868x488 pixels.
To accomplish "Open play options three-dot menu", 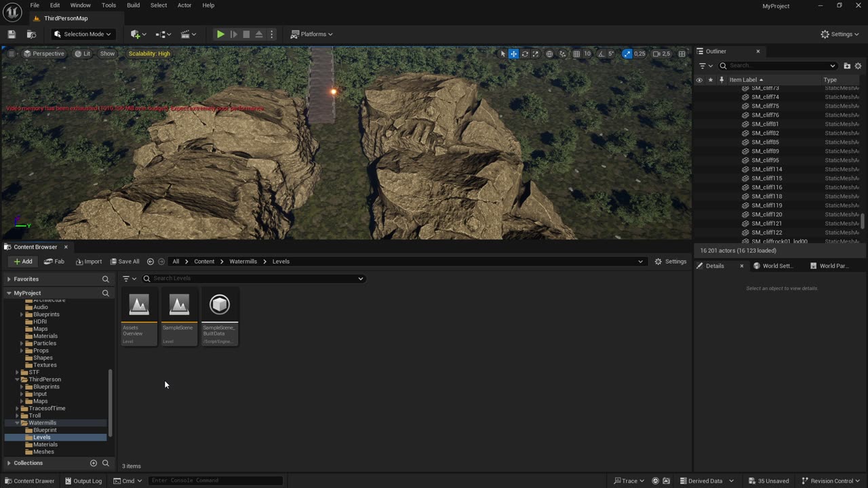I will [271, 34].
